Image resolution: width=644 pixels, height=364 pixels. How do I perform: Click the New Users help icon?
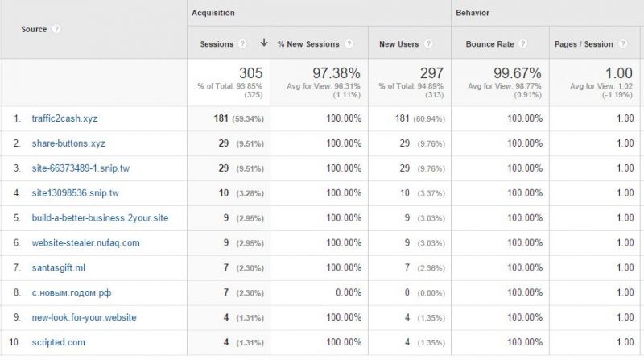pos(428,44)
